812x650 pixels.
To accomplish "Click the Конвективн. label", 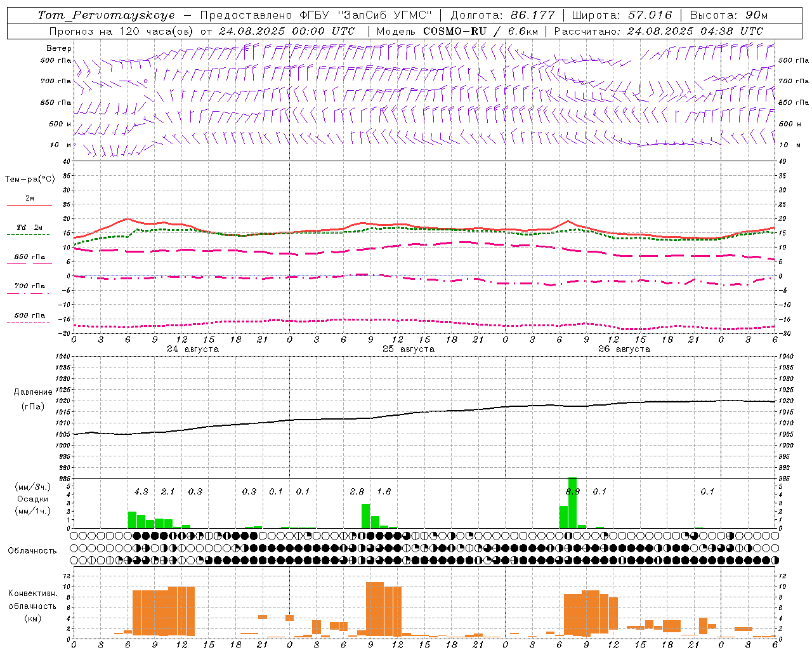I will (33, 594).
